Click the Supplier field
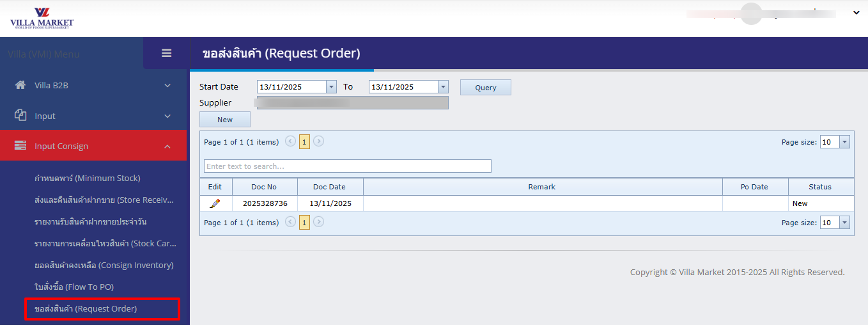Image resolution: width=868 pixels, height=325 pixels. (x=353, y=102)
